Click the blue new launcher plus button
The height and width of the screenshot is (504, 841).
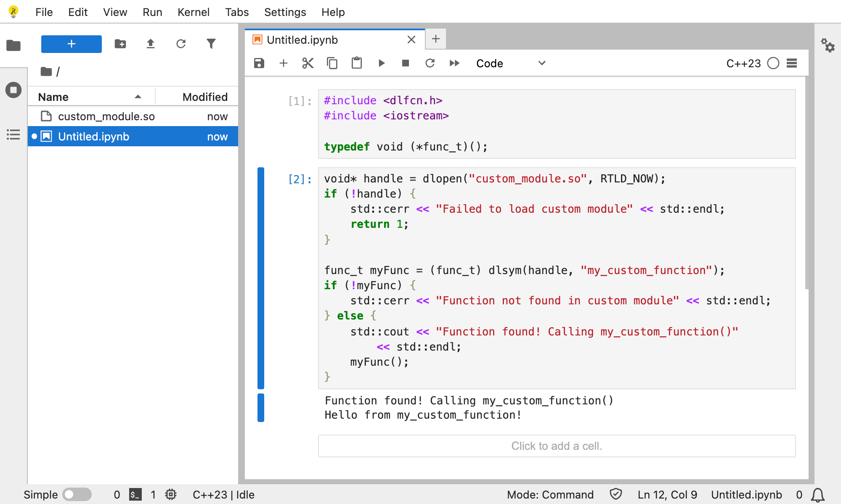click(x=72, y=44)
